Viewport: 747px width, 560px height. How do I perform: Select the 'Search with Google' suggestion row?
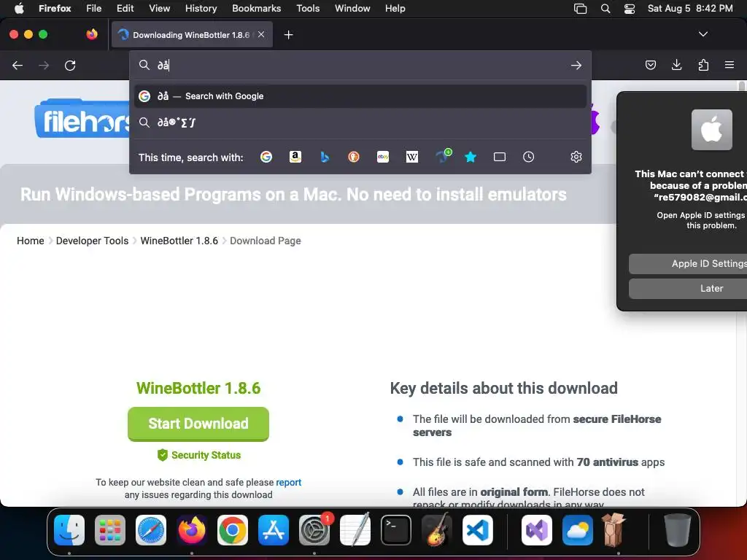[x=360, y=96]
